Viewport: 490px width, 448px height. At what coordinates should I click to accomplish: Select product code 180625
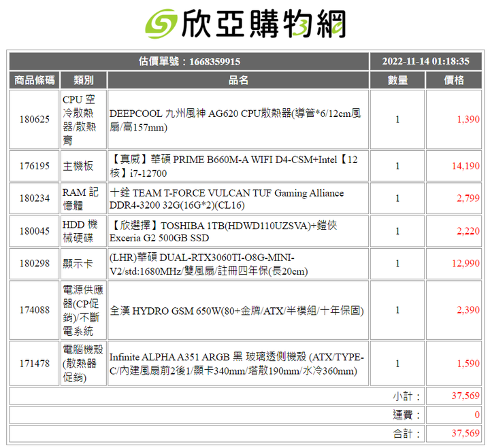tap(35, 119)
